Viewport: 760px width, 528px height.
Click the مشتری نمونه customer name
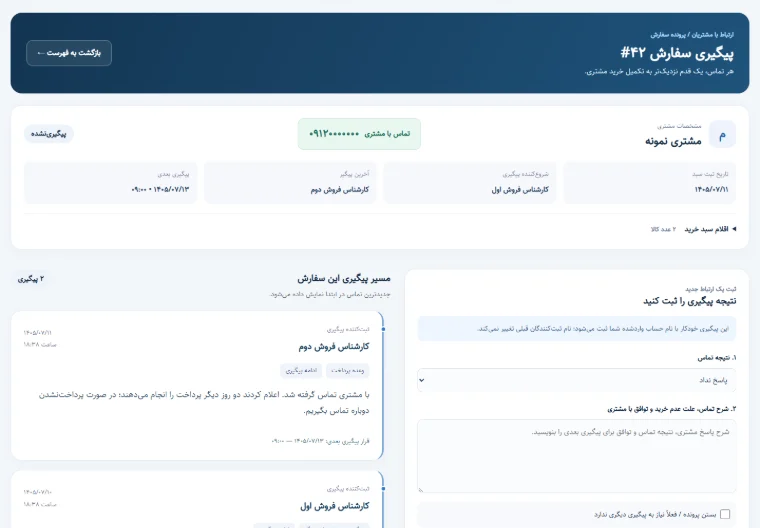(673, 141)
